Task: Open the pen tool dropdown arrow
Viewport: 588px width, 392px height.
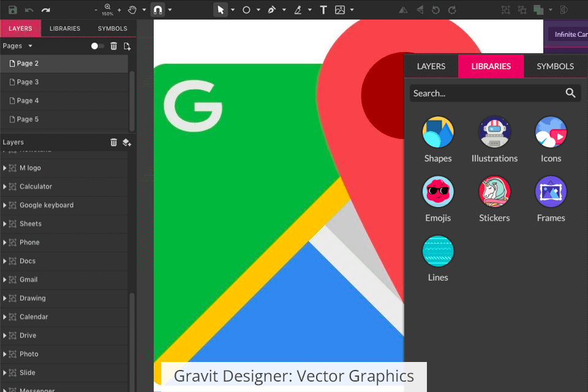Action: [x=284, y=10]
